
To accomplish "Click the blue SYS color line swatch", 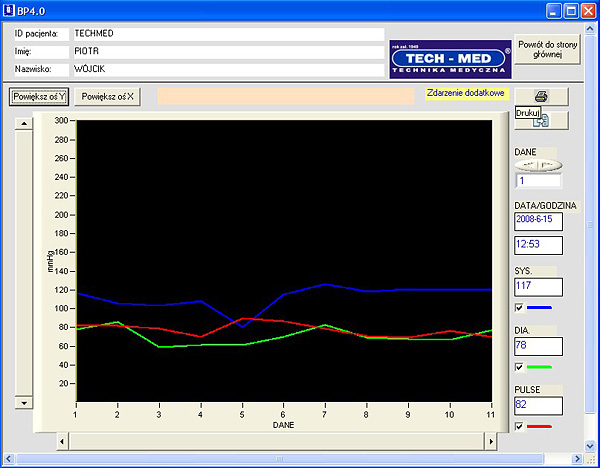I will click(540, 307).
